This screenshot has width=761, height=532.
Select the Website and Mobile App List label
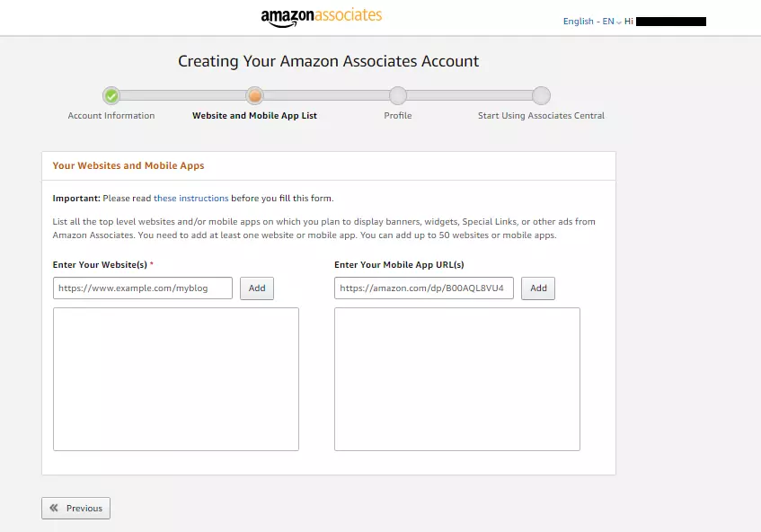click(254, 116)
